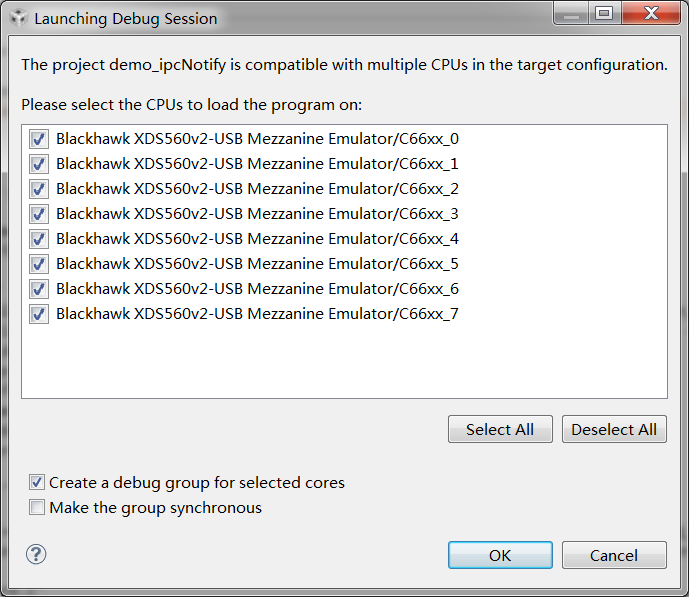Select the Blackhawk Emulator/C66xx_6 list entry text

[257, 289]
